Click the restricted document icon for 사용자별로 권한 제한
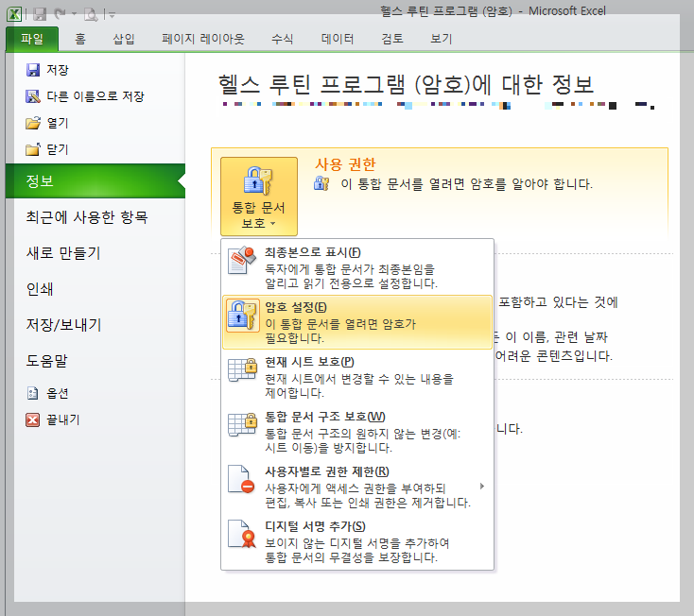Screen dimensions: 694x616 pos(241,479)
